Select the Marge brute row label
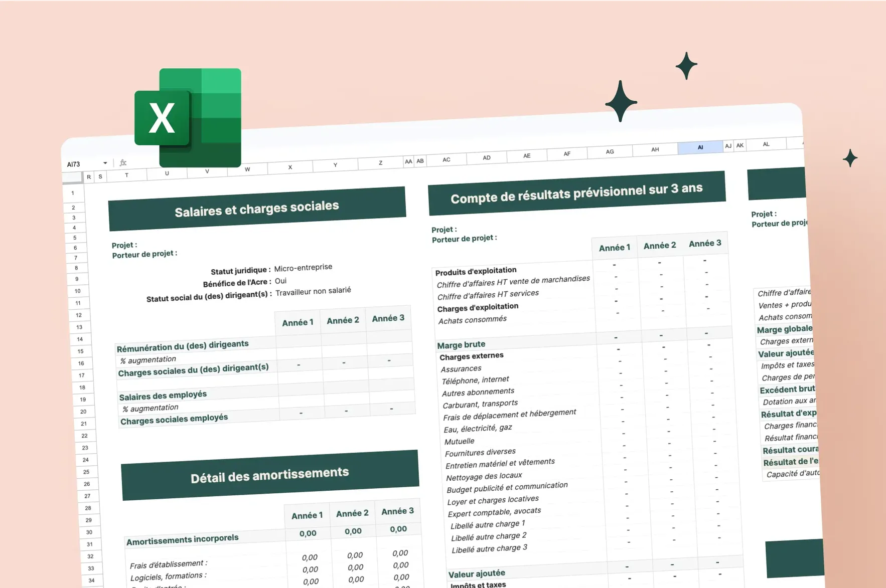This screenshot has width=886, height=588. pyautogui.click(x=461, y=345)
